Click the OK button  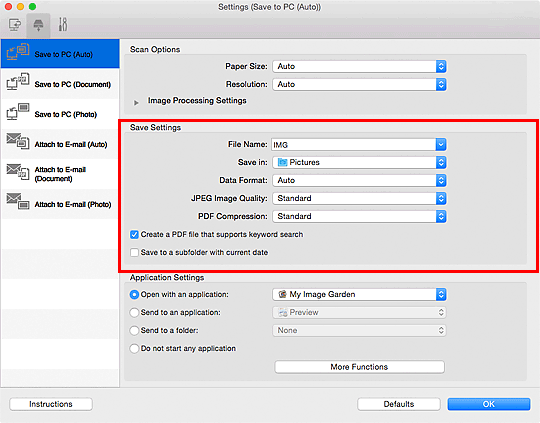tap(488, 404)
